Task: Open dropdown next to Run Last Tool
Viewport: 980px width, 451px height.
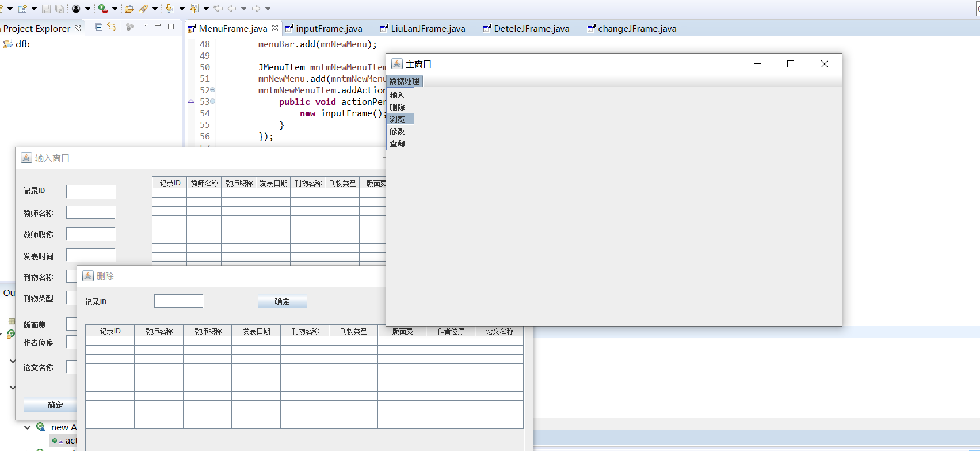Action: point(115,9)
